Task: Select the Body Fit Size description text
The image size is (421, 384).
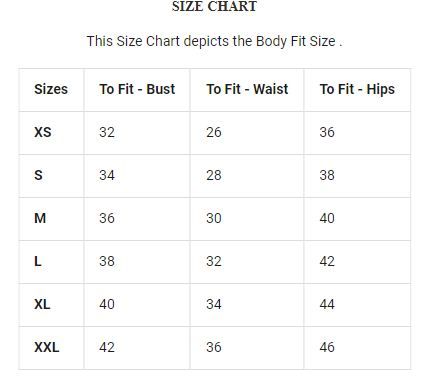Action: [x=214, y=41]
